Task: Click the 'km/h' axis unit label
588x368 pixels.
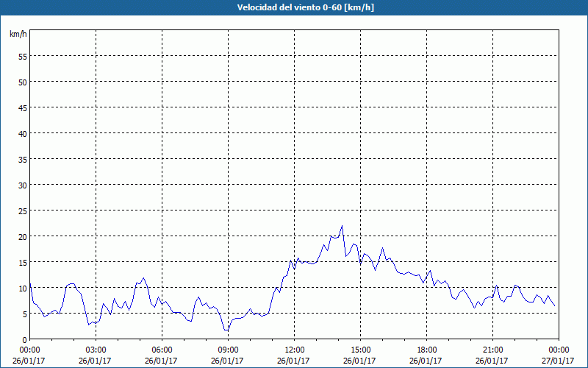Action: 18,34
